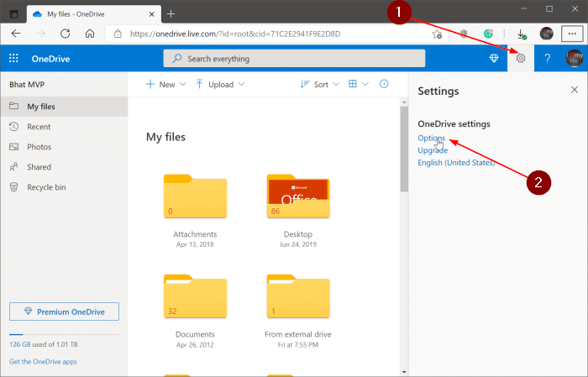588x377 pixels.
Task: Close the Settings panel
Action: click(x=574, y=90)
